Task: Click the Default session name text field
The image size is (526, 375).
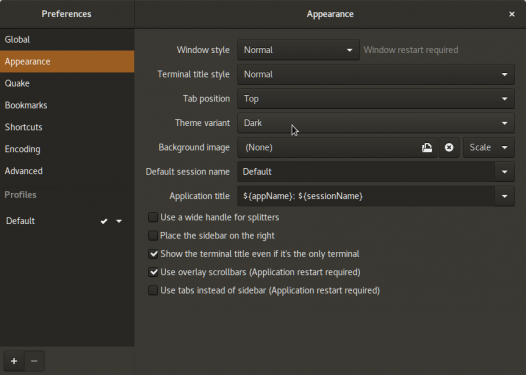Action: [x=366, y=172]
